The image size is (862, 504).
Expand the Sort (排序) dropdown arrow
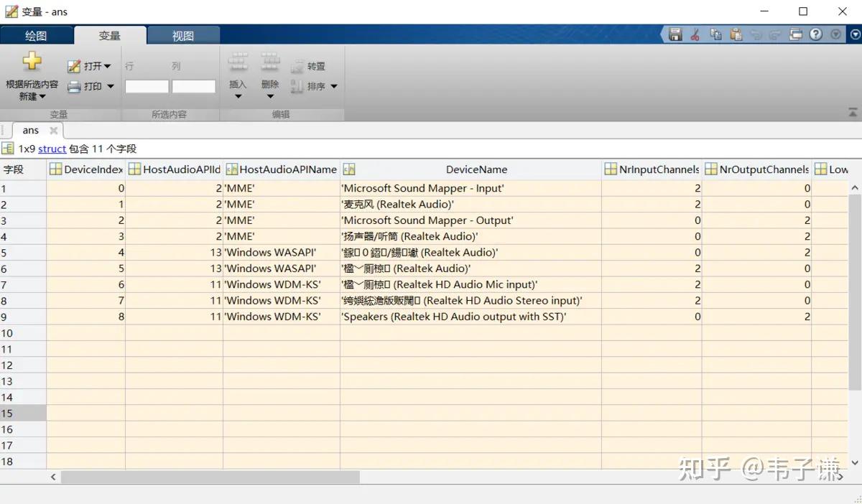[x=333, y=86]
